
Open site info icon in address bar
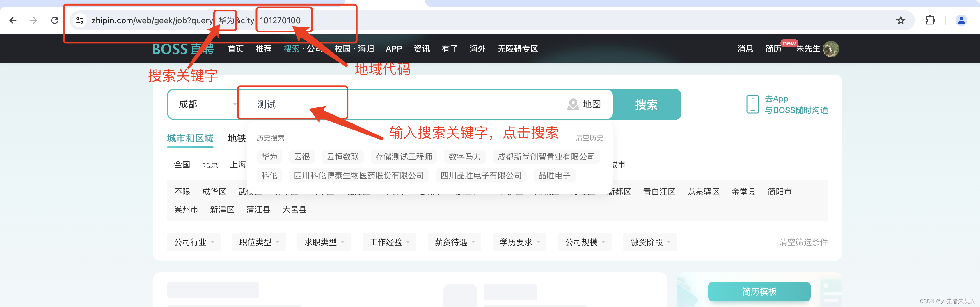click(80, 20)
